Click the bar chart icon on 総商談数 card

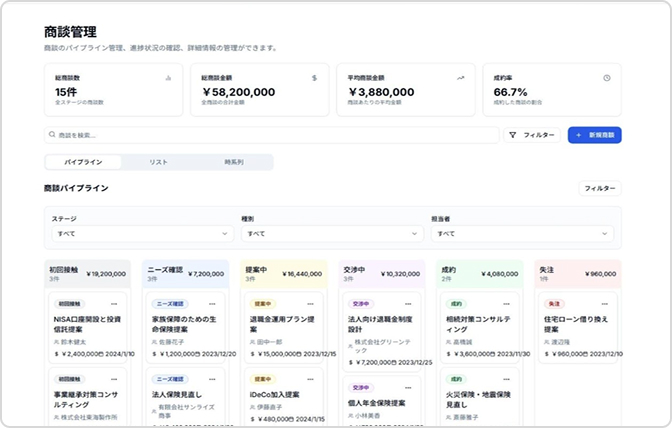coord(168,77)
